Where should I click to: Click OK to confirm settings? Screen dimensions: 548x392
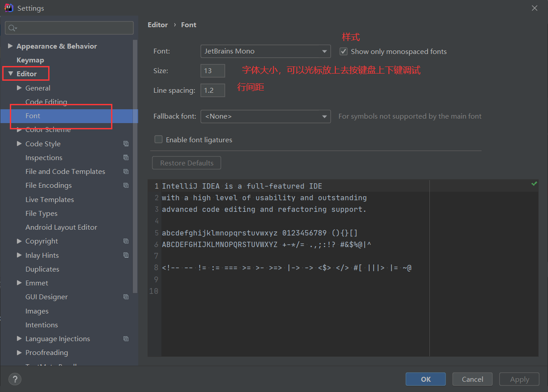point(426,379)
